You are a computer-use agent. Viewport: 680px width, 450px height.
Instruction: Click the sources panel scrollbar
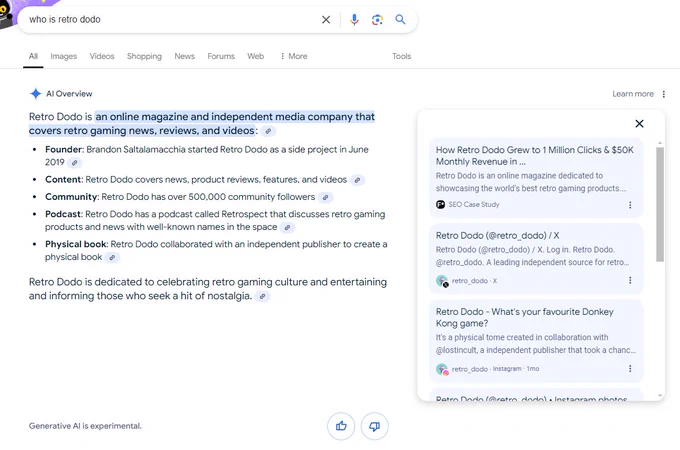pos(660,204)
